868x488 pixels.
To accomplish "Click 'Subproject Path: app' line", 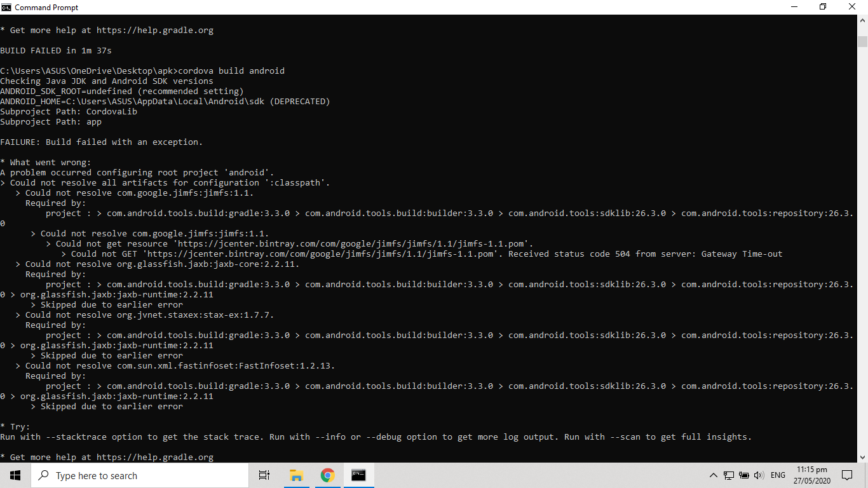I will (x=51, y=121).
